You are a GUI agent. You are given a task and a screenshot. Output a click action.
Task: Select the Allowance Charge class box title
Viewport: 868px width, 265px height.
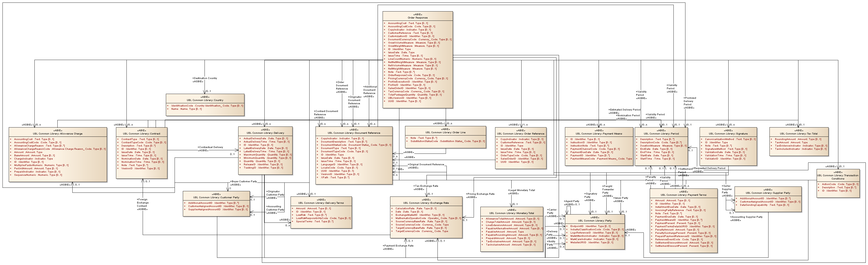58,134
